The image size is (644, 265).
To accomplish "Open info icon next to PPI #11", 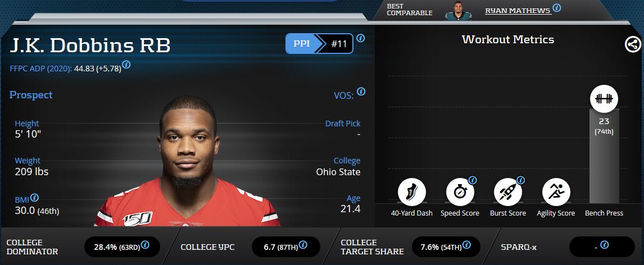I will [360, 38].
